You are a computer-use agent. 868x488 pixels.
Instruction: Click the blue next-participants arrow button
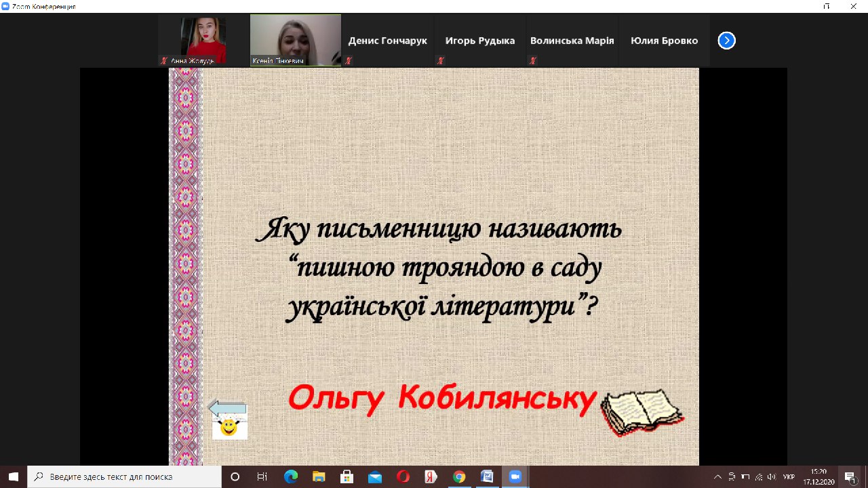(726, 41)
